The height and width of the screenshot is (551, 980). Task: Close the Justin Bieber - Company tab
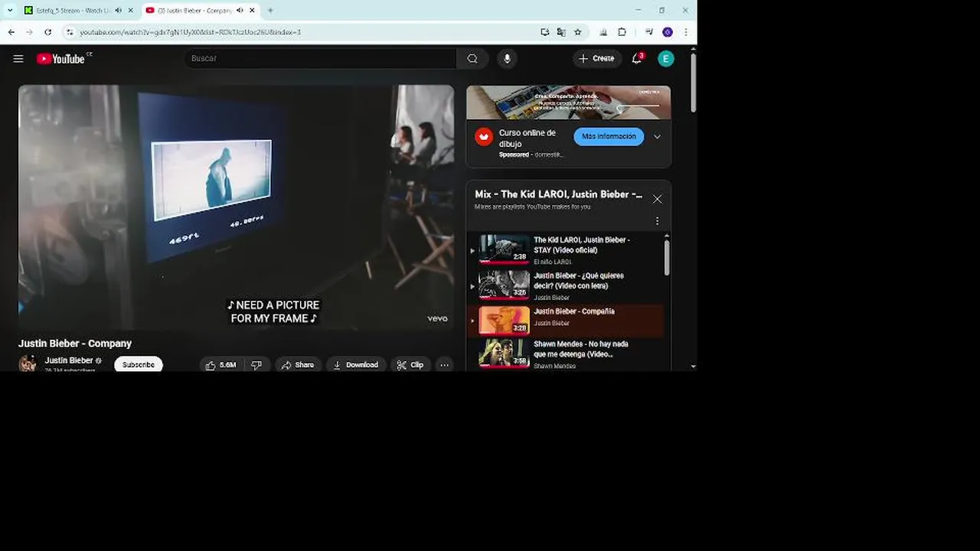(x=252, y=11)
